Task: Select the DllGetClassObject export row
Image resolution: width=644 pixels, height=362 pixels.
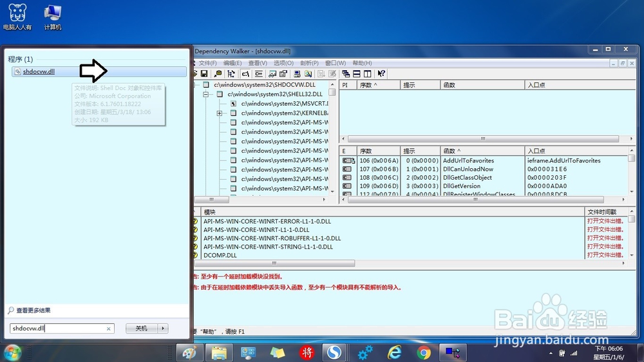Action: [484, 178]
